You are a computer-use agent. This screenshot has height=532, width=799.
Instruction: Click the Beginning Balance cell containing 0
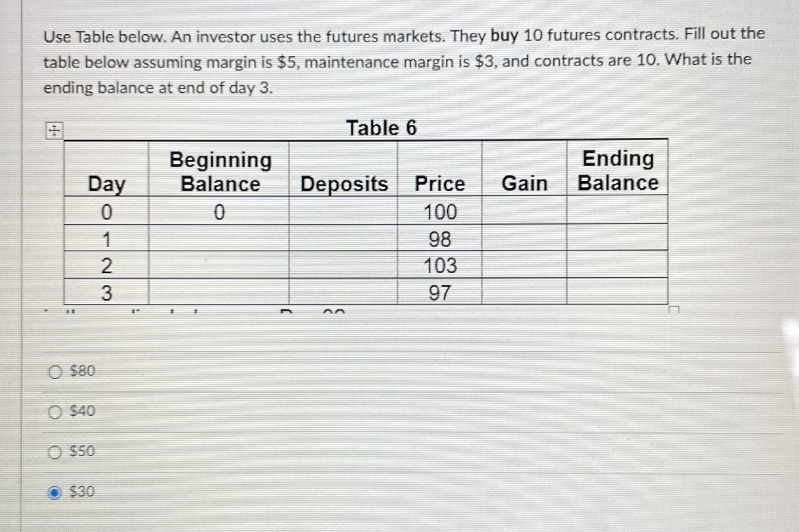point(220,212)
